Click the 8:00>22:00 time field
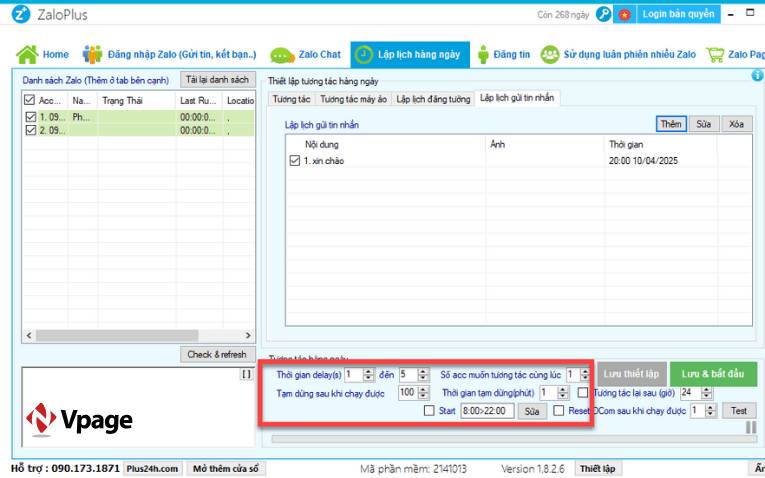765x478 pixels. [x=487, y=411]
